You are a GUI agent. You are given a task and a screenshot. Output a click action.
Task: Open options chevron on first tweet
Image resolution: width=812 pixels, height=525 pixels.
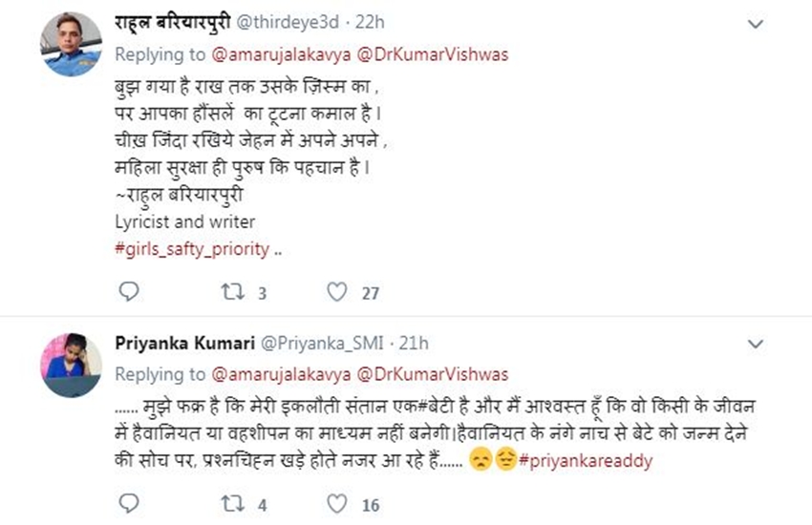755,23
